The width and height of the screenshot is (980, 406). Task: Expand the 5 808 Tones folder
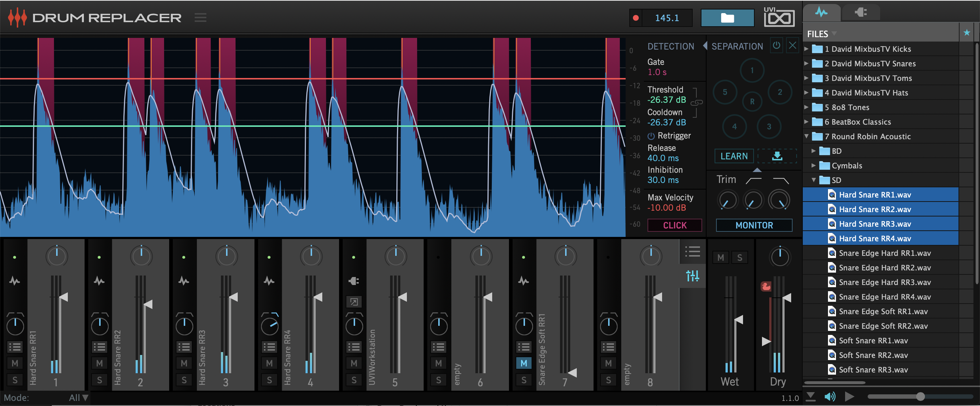[806, 107]
